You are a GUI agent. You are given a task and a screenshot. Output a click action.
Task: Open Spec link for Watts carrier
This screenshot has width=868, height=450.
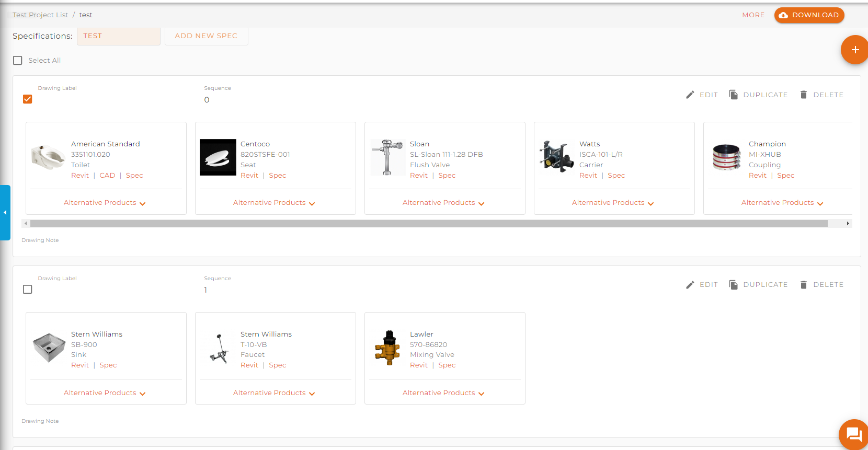[616, 176]
